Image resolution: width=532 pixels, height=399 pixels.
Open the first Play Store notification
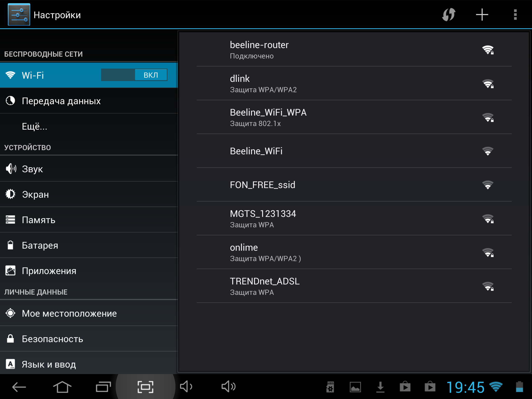[x=405, y=387]
